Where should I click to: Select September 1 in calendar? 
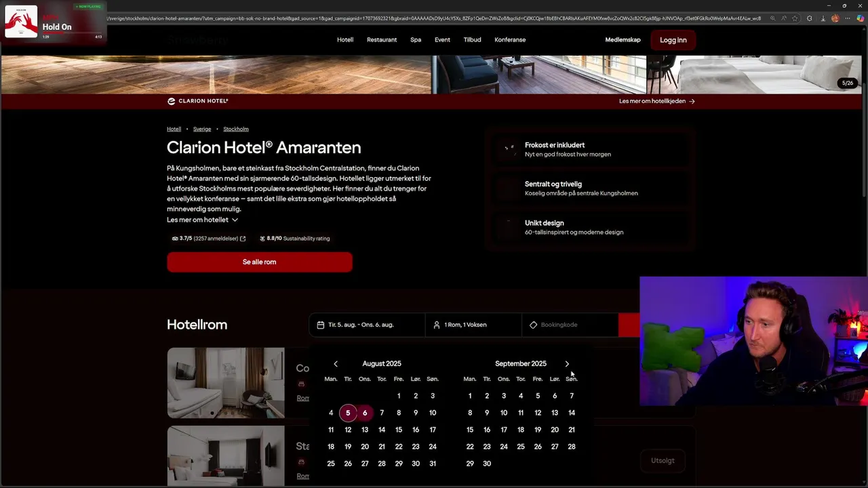tap(470, 396)
